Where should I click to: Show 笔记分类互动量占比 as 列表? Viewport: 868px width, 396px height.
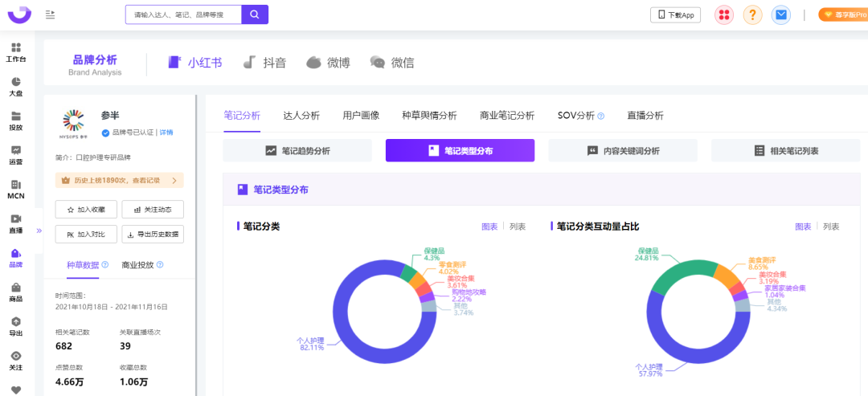(x=832, y=227)
